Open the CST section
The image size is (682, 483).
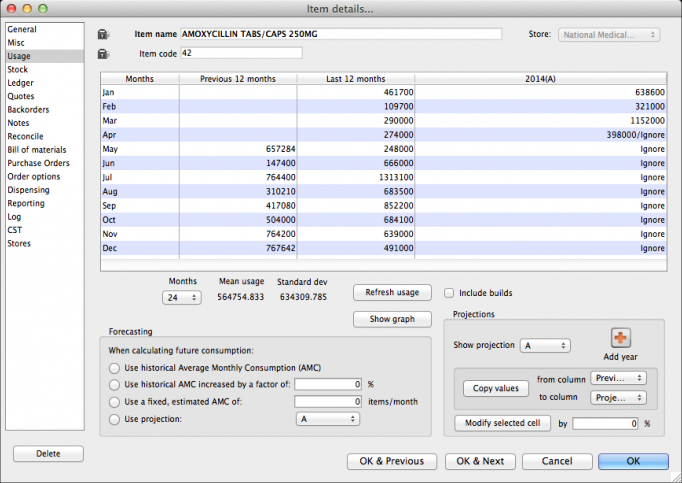click(45, 230)
